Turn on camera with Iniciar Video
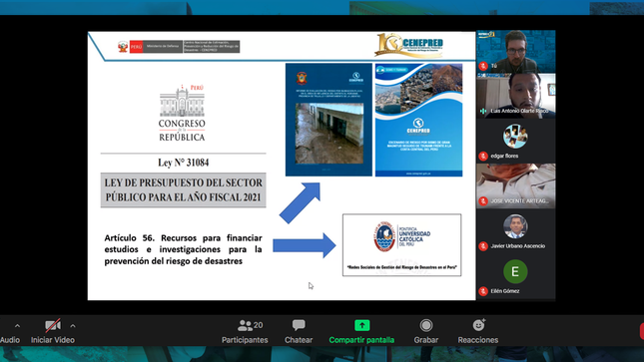 [53, 332]
